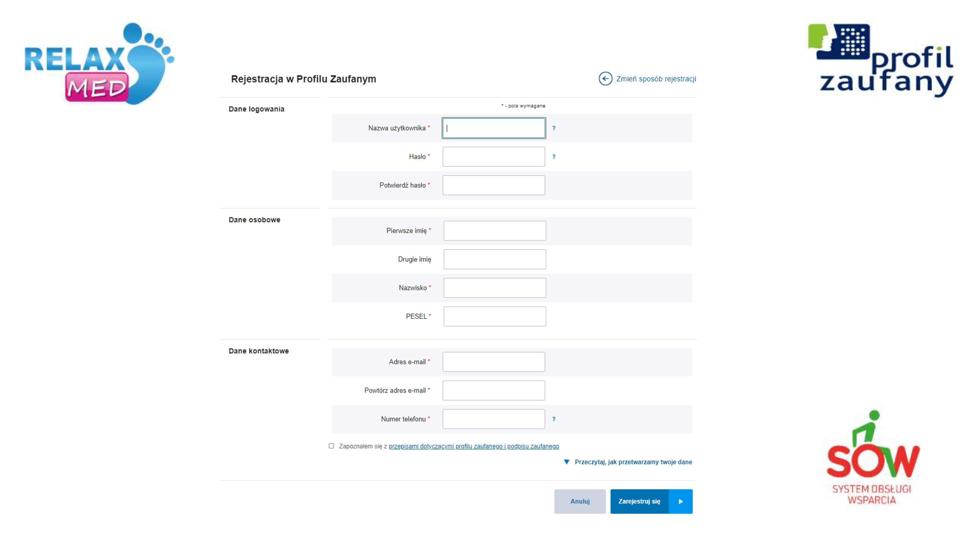Click the arrow on Zarejestruj się button
980x551 pixels.
coord(681,502)
